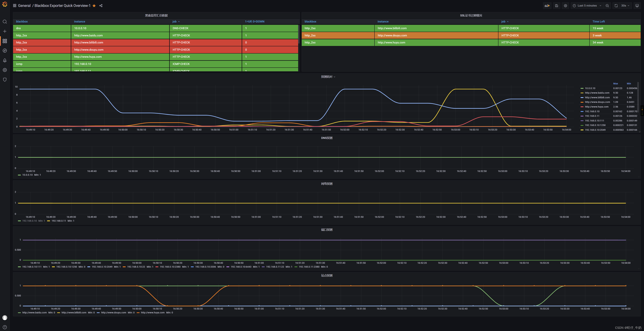Click the Add panel icon

pos(547,6)
